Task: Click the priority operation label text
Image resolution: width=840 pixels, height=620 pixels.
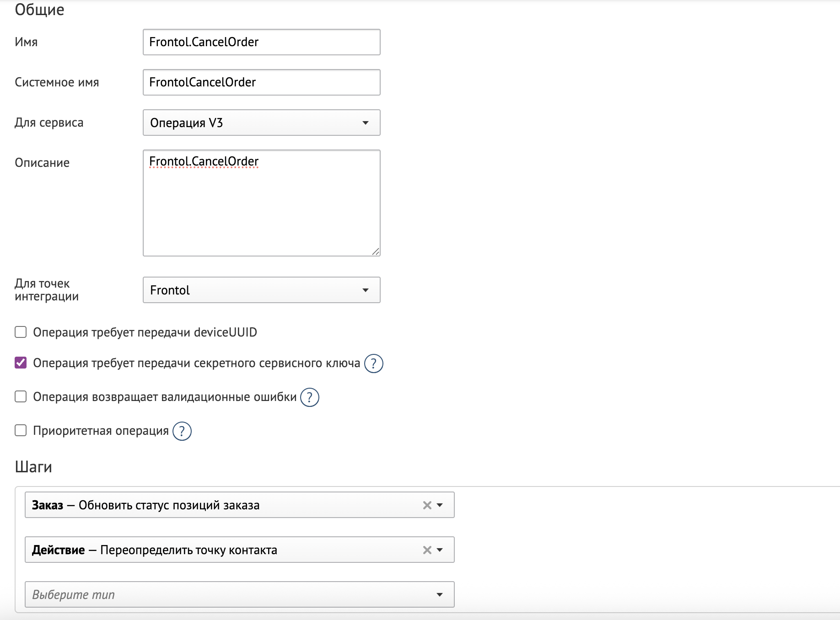Action: (x=101, y=431)
